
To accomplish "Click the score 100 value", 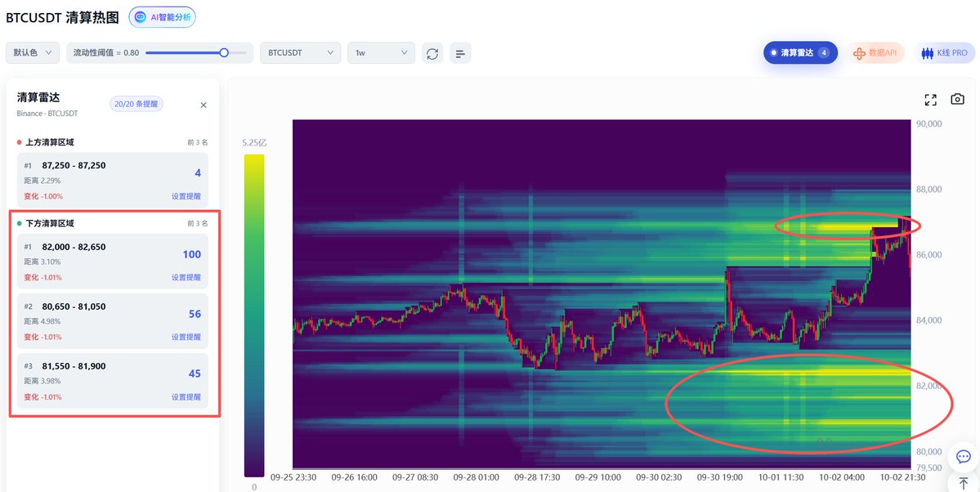I will (192, 254).
